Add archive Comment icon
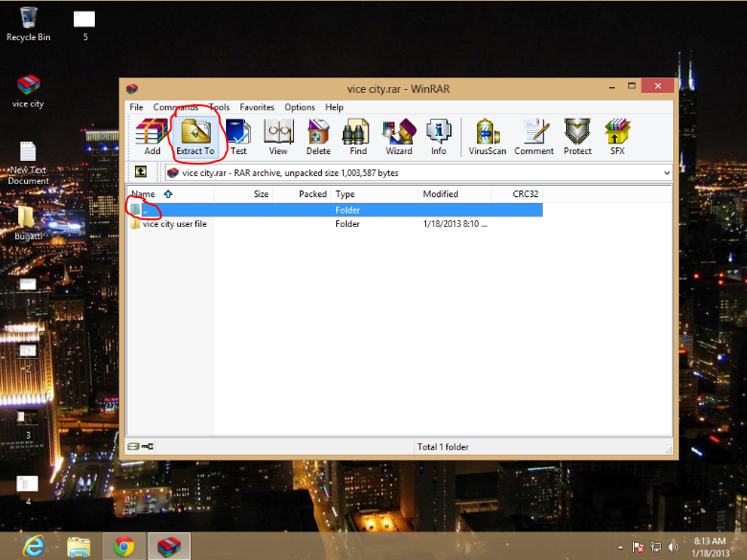 coord(534,137)
